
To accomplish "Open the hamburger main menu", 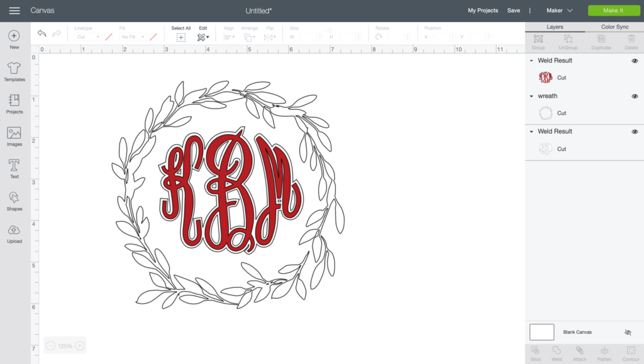I will coord(14,11).
